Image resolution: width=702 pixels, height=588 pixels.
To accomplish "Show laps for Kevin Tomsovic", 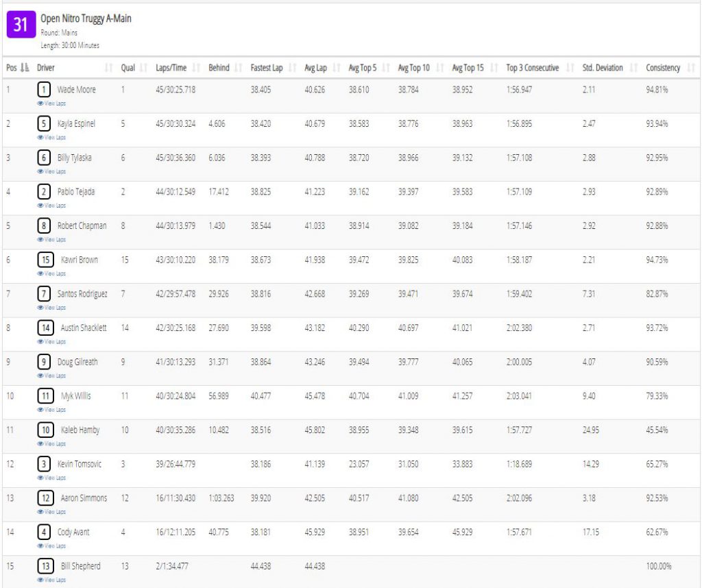I will click(x=51, y=478).
